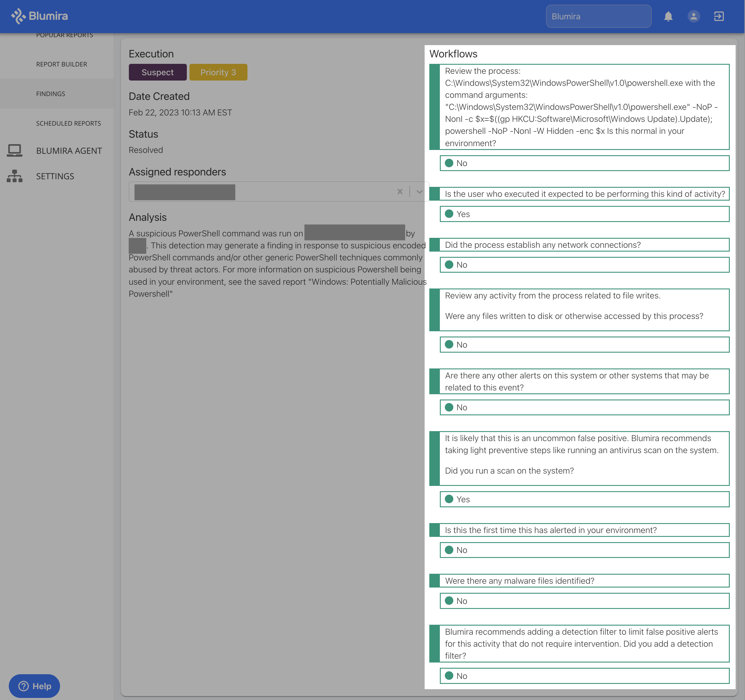Click the logout/exit icon

tap(719, 16)
